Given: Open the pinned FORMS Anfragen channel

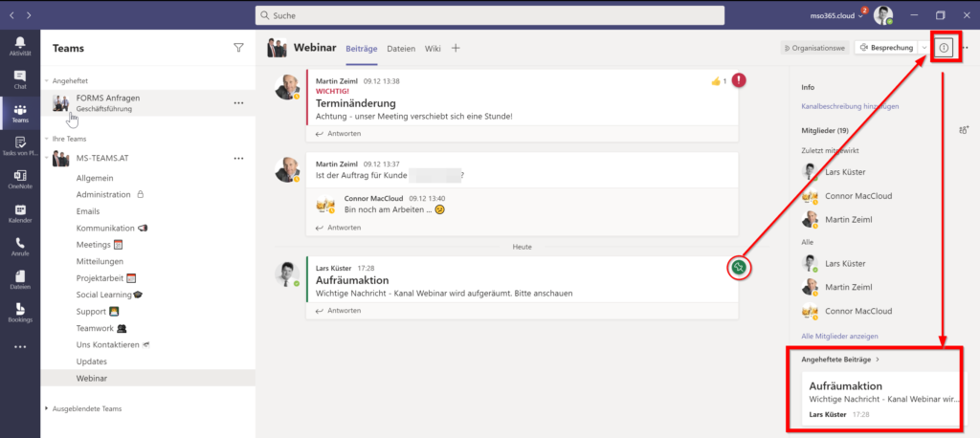Looking at the screenshot, I should [148, 102].
